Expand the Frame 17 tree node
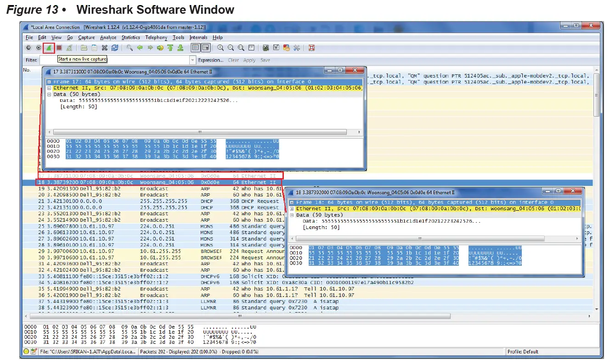Image resolution: width=610 pixels, height=364 pixels. pos(49,82)
